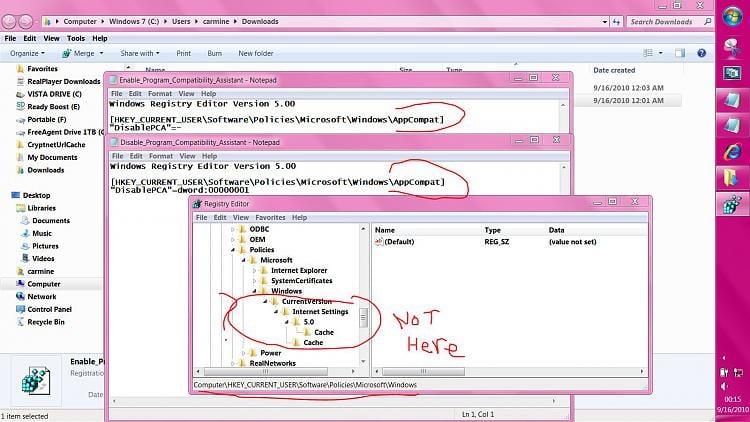This screenshot has width=750, height=422.
Task: Open Registry Editor View menu
Action: tap(241, 217)
